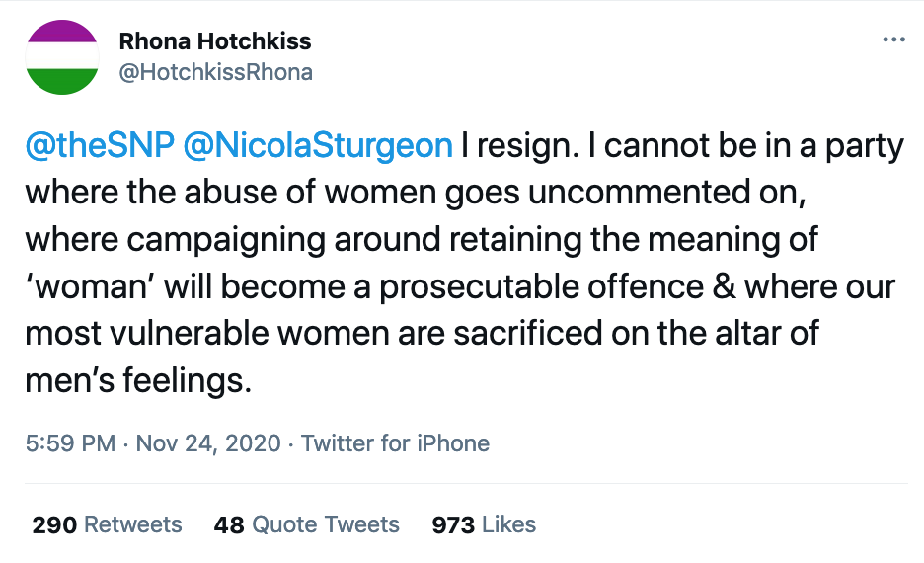The image size is (924, 563).
Task: Open the tweet's more options menu
Action: (x=892, y=40)
